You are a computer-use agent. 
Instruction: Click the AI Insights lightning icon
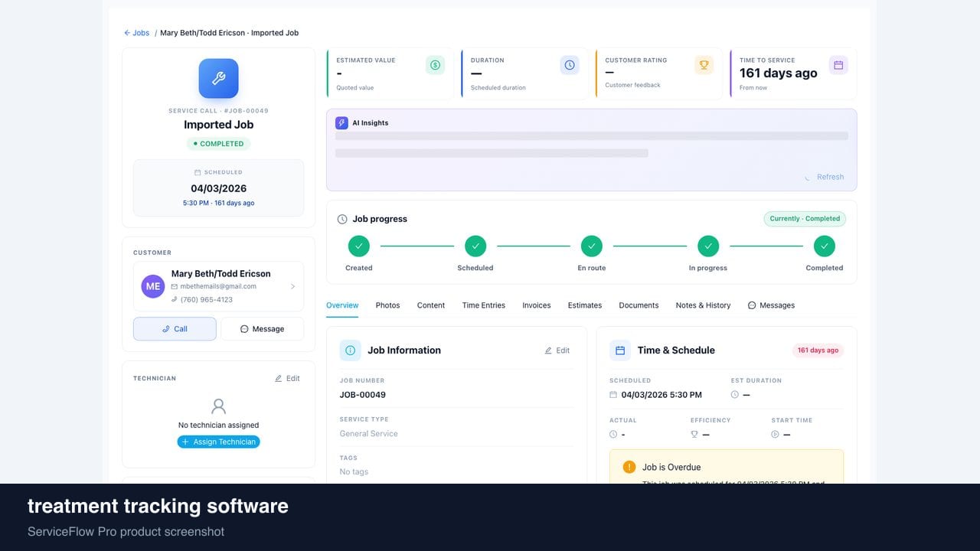click(341, 122)
